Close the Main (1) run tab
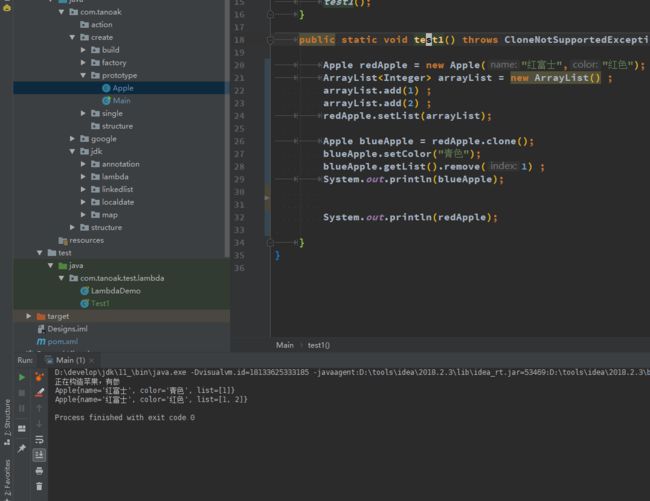Image resolution: width=650 pixels, height=501 pixels. 92,361
